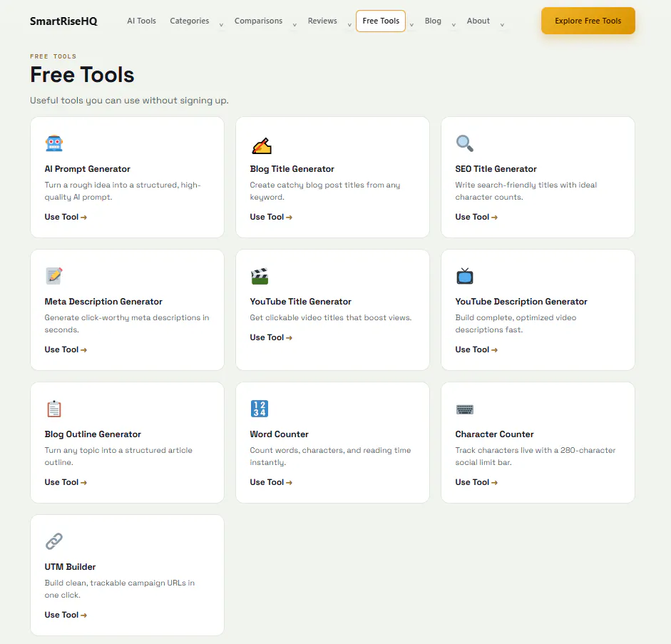The height and width of the screenshot is (644, 671).
Task: Click the Explore Free Tools button
Action: pyautogui.click(x=588, y=21)
